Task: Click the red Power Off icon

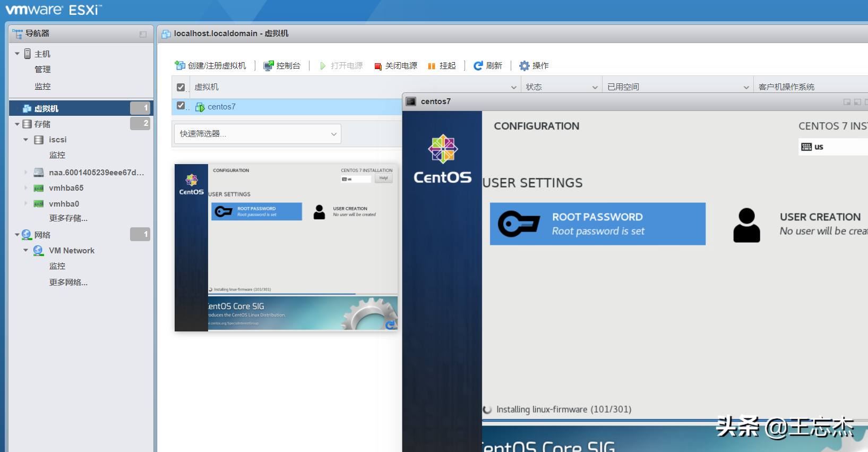Action: (x=378, y=66)
